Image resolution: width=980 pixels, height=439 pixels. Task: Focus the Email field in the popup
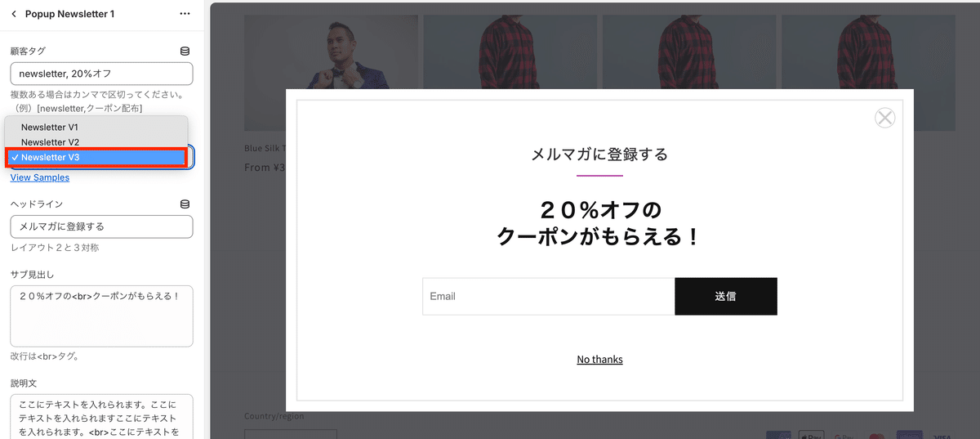pos(548,296)
